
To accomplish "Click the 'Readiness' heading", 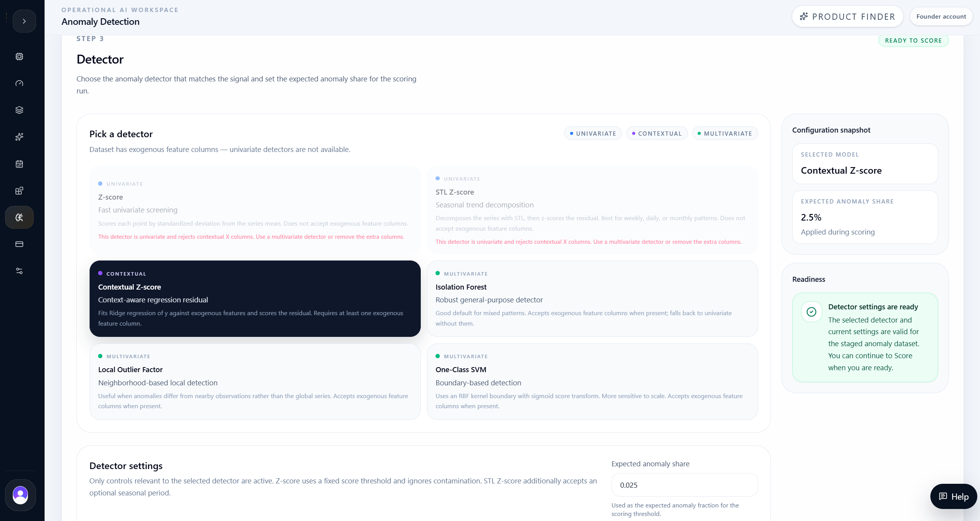I will point(809,279).
